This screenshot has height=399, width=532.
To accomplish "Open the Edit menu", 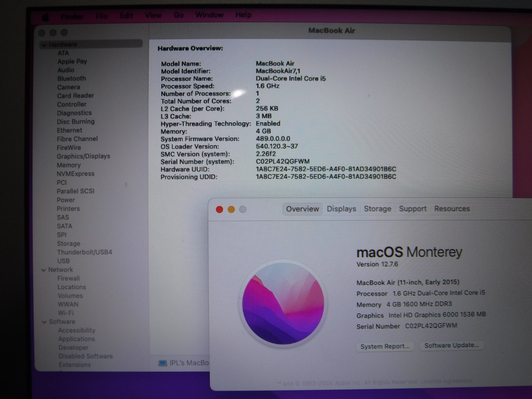I will [x=126, y=16].
